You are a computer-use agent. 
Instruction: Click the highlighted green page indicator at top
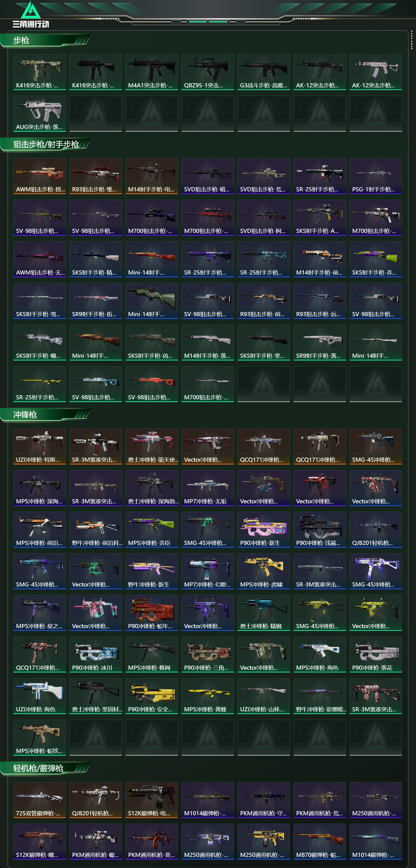click(x=208, y=22)
